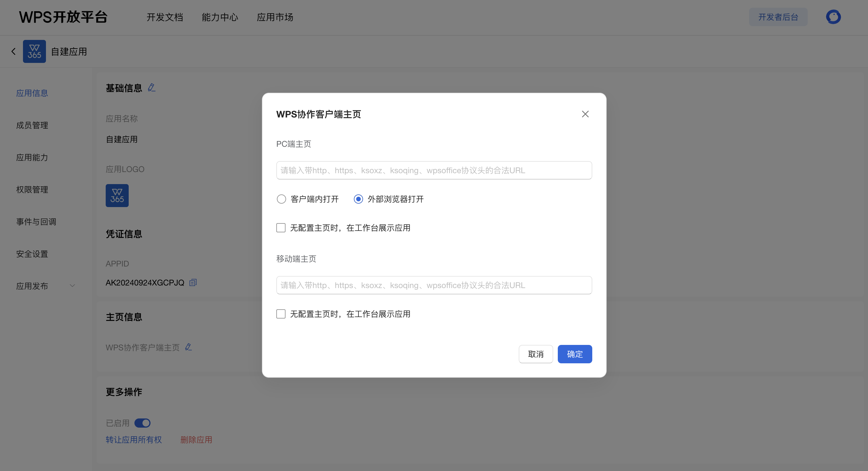868x471 pixels.
Task: Click the 自建应用 title in header
Action: 69,51
